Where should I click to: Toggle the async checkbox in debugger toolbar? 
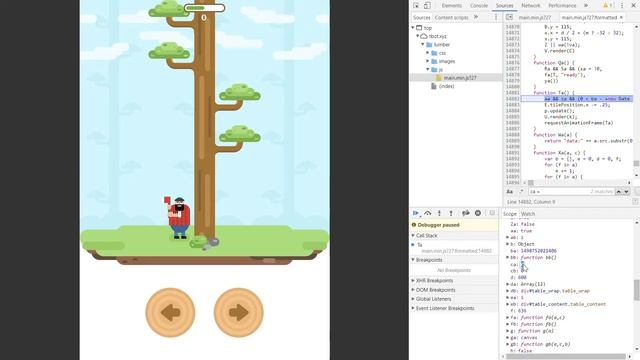[492, 213]
